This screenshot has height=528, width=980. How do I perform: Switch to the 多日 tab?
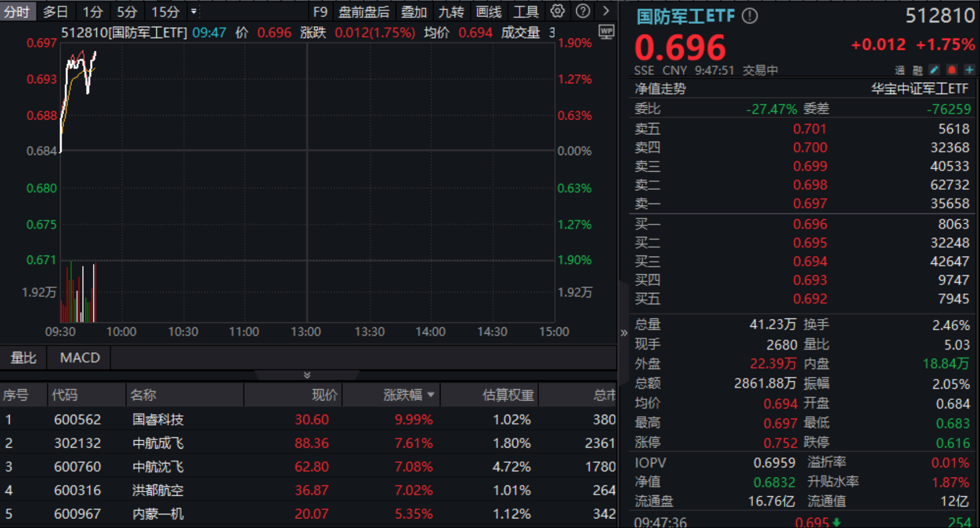pyautogui.click(x=55, y=12)
